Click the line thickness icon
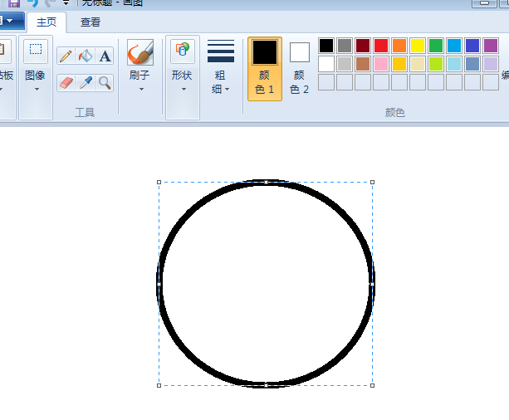509x420 pixels. pyautogui.click(x=221, y=51)
